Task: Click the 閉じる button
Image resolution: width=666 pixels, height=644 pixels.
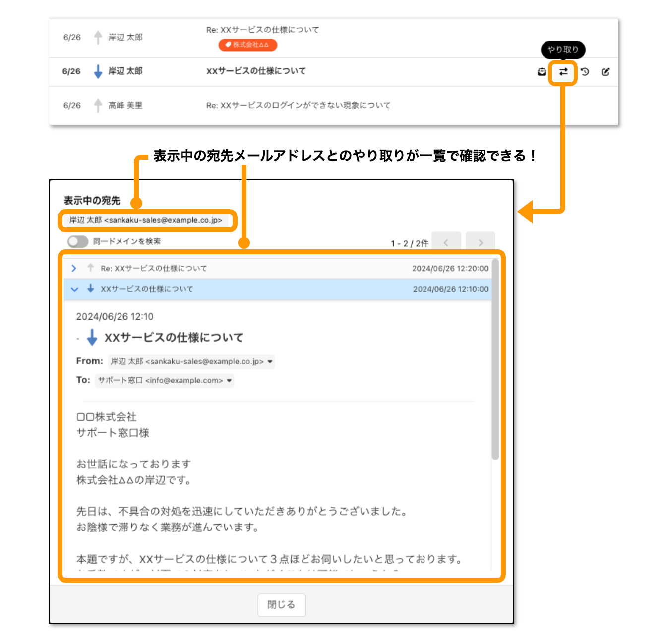Action: pyautogui.click(x=281, y=605)
